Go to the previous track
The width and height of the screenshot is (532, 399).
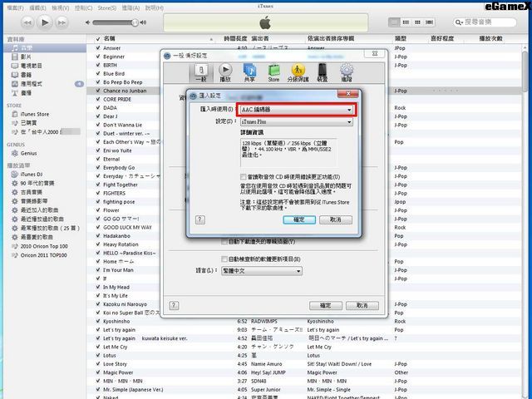pos(27,22)
